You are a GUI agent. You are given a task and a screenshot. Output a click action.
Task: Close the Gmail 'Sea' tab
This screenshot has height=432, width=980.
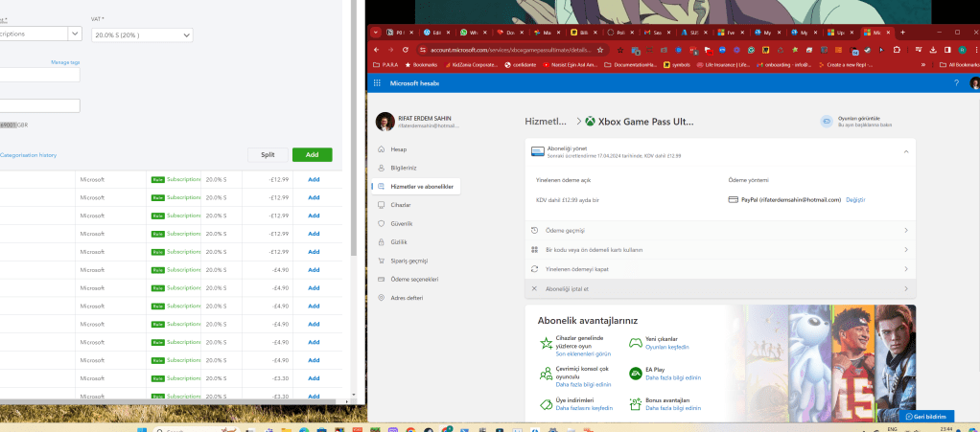tap(668, 32)
